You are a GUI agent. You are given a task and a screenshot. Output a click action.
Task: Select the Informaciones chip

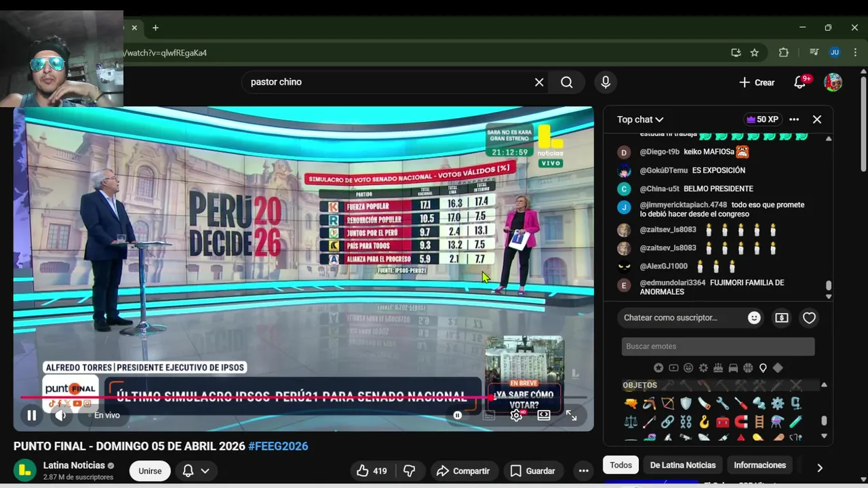tap(759, 465)
